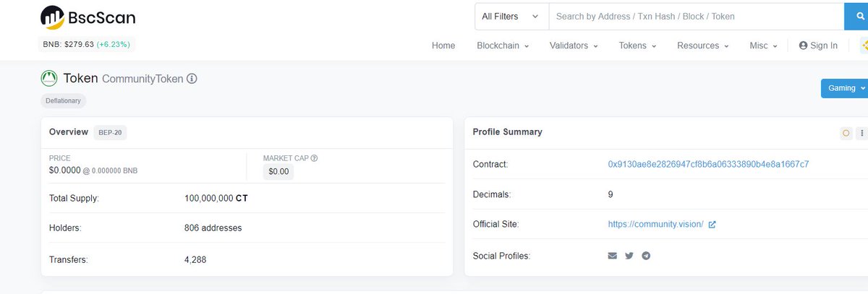This screenshot has width=868, height=294.
Task: Open the Twitter social profile icon
Action: point(629,256)
